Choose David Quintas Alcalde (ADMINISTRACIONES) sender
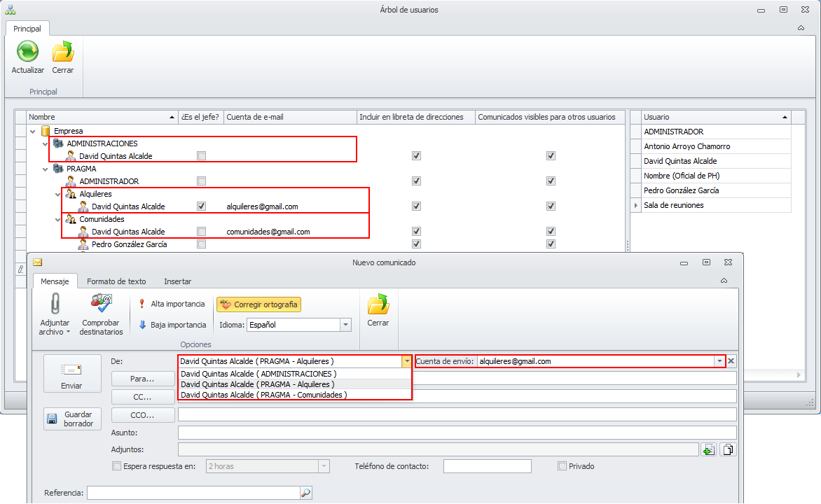Screen dimensions: 821x504 tap(295, 374)
